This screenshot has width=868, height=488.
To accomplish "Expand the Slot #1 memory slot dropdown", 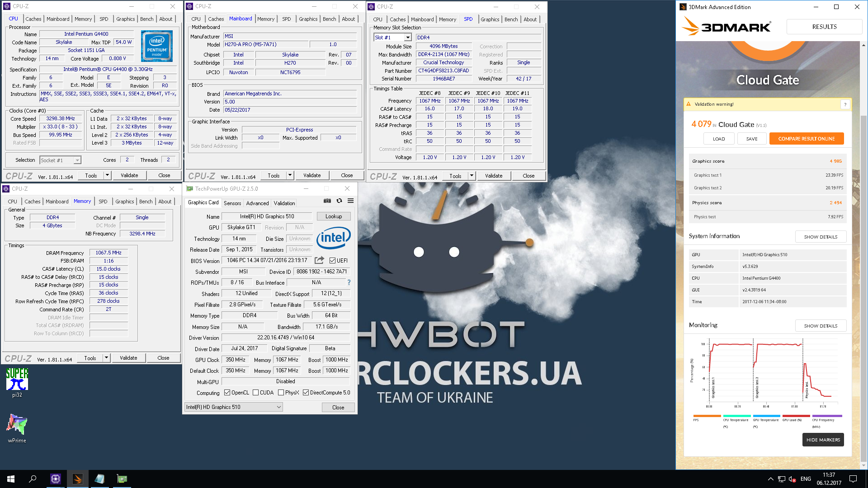I will click(408, 38).
